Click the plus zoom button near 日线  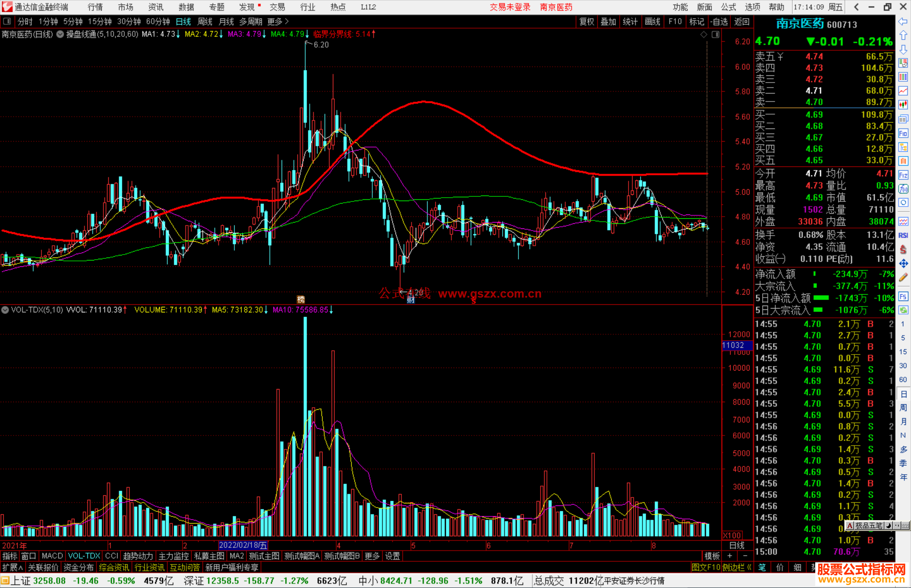730,556
